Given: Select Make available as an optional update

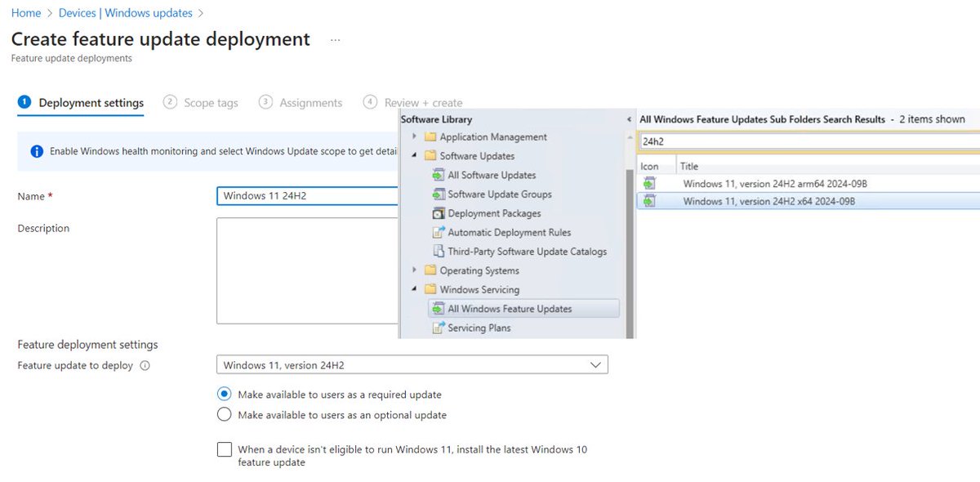Looking at the screenshot, I should click(x=225, y=415).
